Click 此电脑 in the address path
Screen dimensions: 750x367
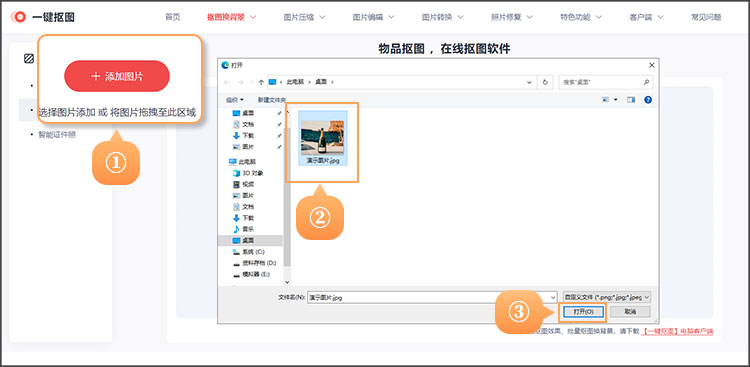coord(295,82)
